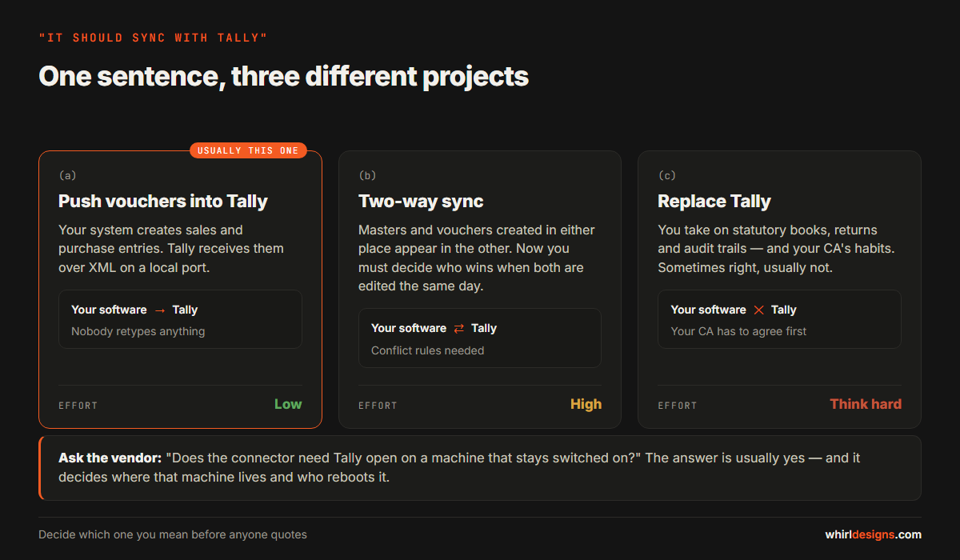The width and height of the screenshot is (960, 560).
Task: Click the "High" effort value
Action: (x=586, y=404)
